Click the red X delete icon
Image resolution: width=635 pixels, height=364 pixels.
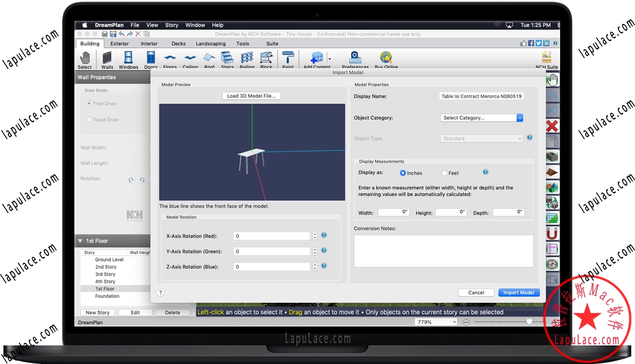552,126
